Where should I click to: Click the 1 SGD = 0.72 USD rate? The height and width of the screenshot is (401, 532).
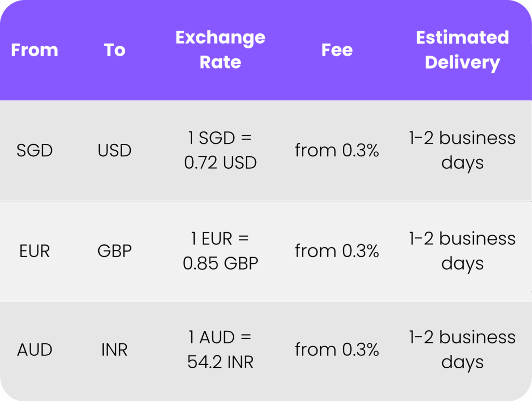[x=220, y=151]
